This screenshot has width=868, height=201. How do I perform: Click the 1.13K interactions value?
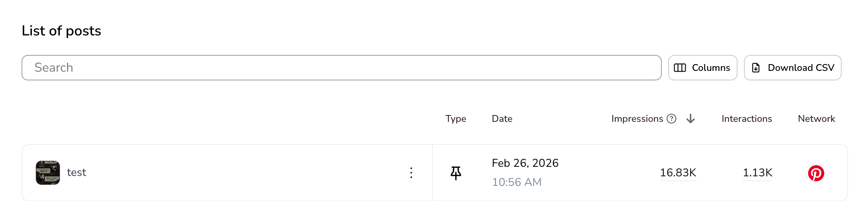tap(758, 173)
